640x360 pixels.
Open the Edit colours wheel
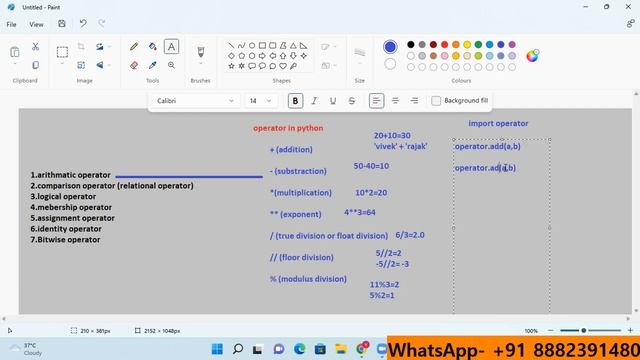(532, 56)
